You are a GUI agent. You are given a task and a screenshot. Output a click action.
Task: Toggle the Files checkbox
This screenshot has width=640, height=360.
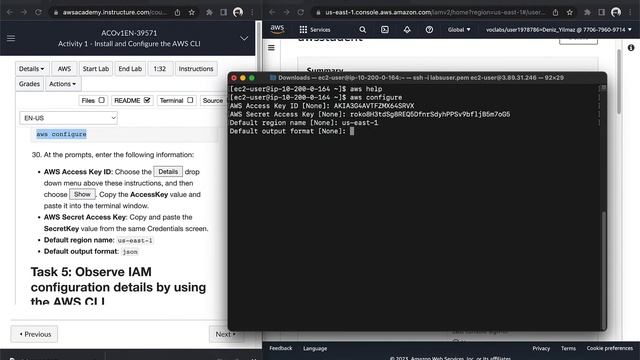coord(101,100)
